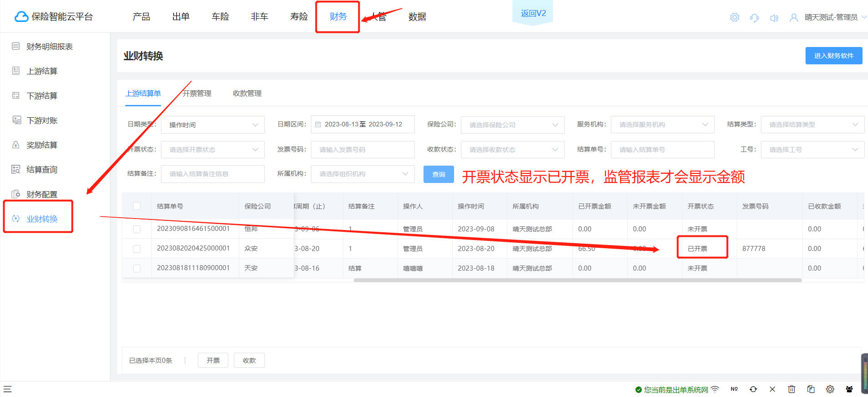Click the 进入财务软件 button
Image resolution: width=868 pixels, height=397 pixels.
pyautogui.click(x=834, y=56)
